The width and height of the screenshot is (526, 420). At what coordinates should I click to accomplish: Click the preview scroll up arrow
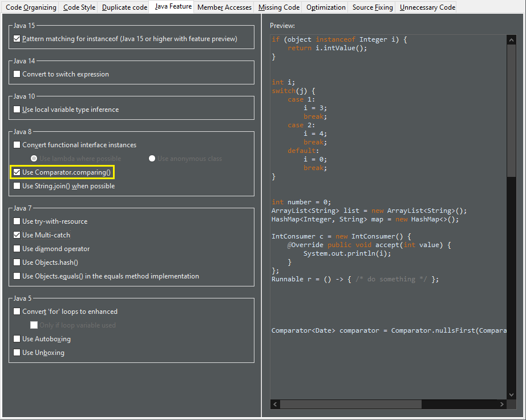point(511,40)
